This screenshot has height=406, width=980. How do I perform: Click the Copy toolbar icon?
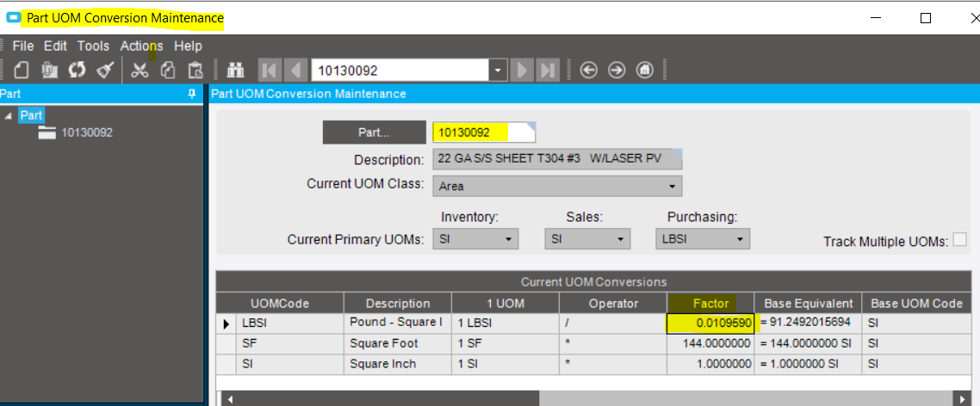(168, 70)
